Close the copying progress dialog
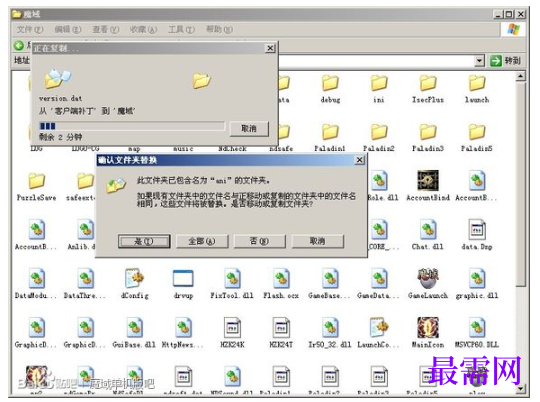This screenshot has height=402, width=540. click(270, 49)
